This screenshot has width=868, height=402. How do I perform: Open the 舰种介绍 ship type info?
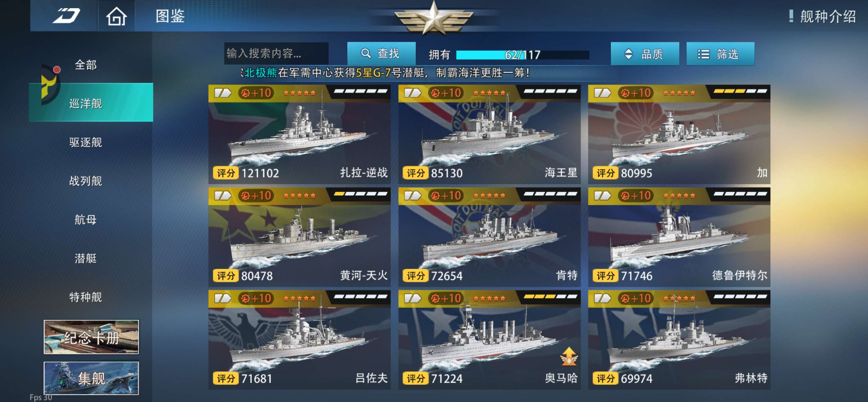point(821,16)
